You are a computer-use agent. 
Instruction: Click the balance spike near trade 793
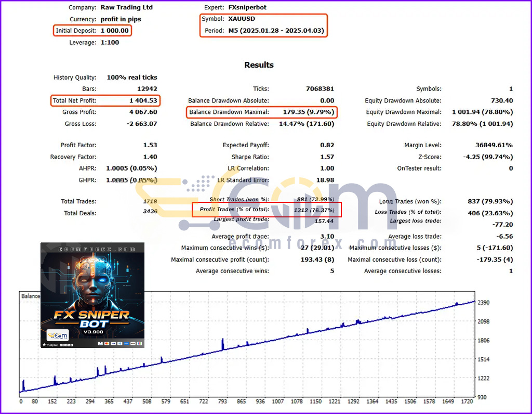pyautogui.click(x=222, y=344)
